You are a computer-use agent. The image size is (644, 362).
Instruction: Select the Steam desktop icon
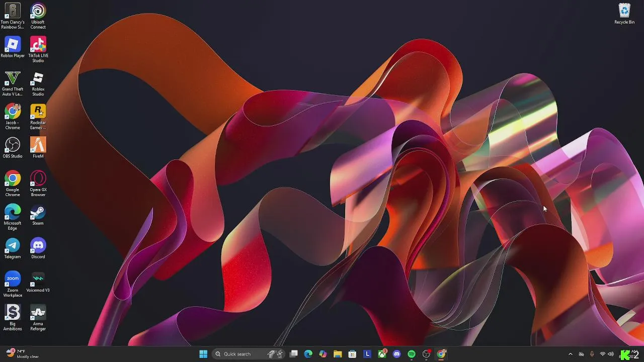[x=38, y=215]
